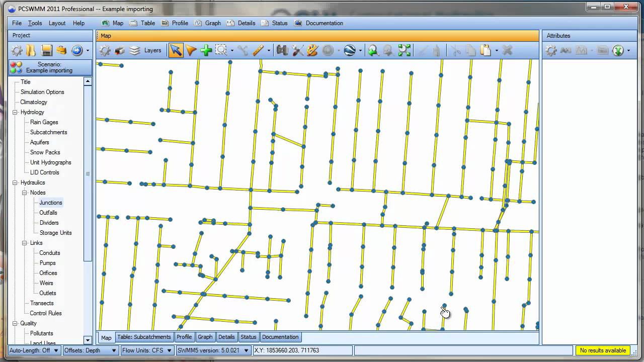644x362 pixels.
Task: Switch to the Table: Subcatchments tab
Action: (144, 337)
